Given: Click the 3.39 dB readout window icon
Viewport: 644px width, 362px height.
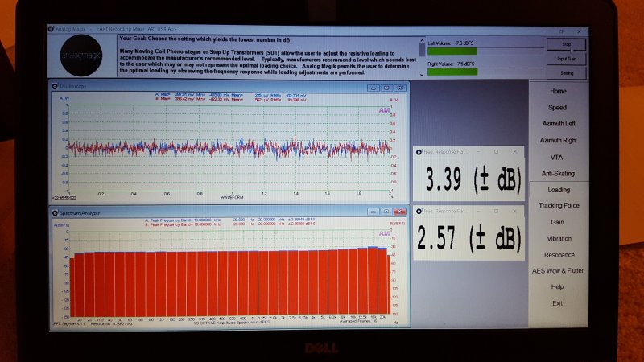Looking at the screenshot, I should (419, 152).
